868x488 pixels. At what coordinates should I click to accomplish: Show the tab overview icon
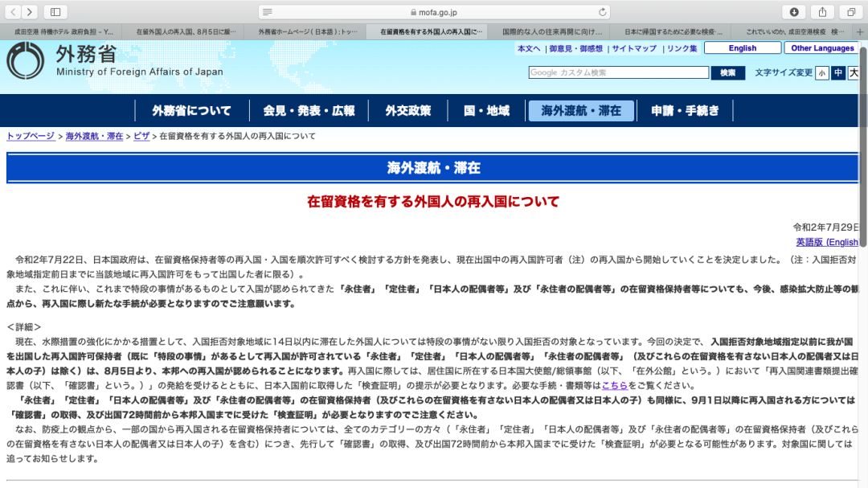point(850,12)
